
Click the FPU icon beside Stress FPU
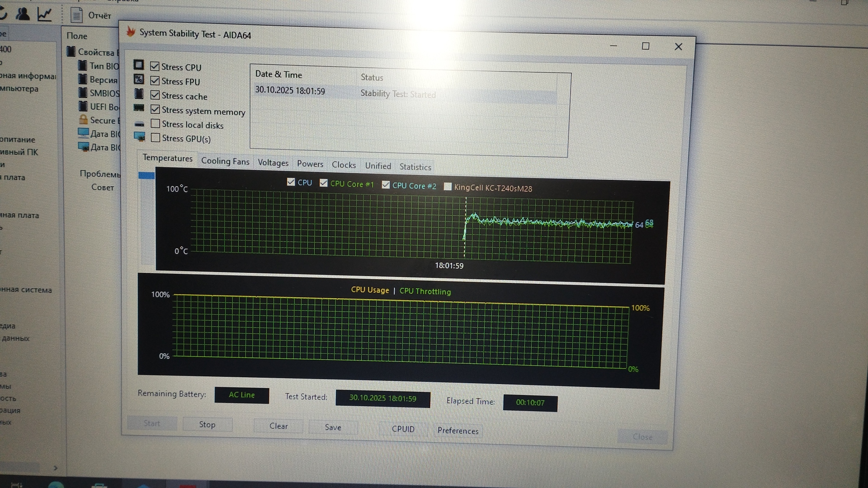point(139,80)
